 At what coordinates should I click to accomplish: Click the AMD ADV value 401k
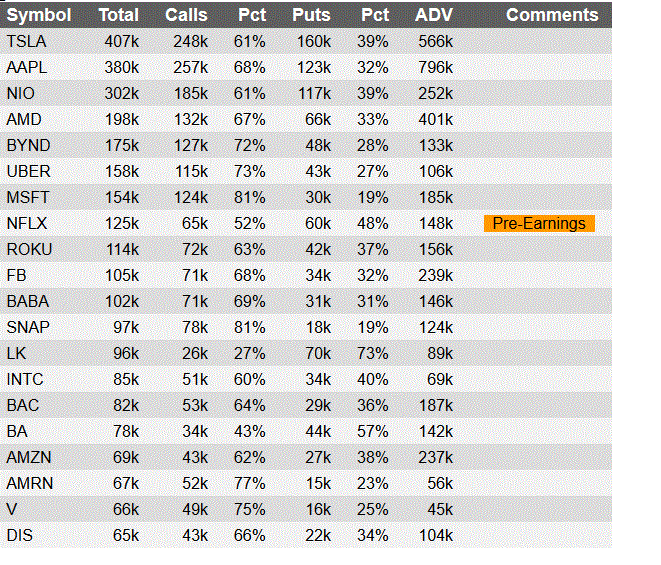click(x=436, y=119)
